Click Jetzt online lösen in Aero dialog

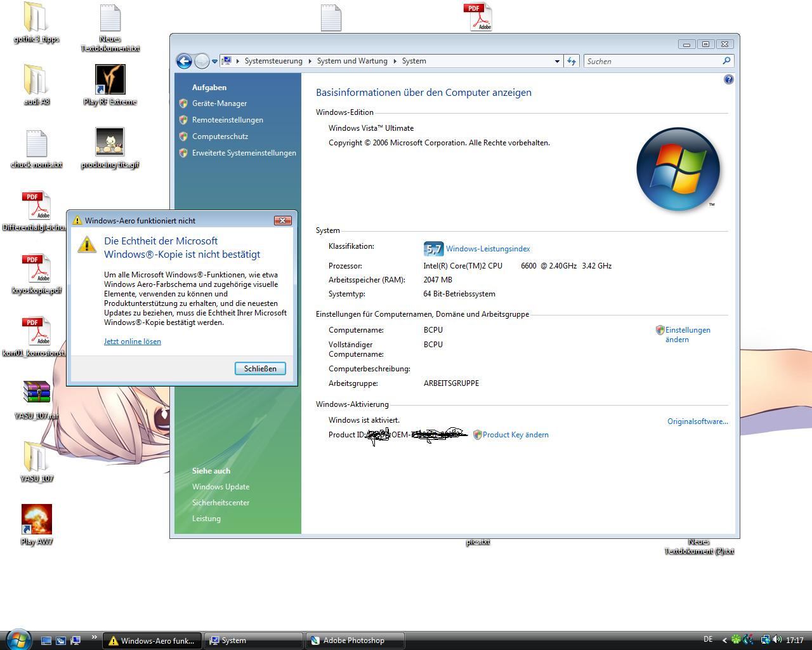(x=133, y=342)
